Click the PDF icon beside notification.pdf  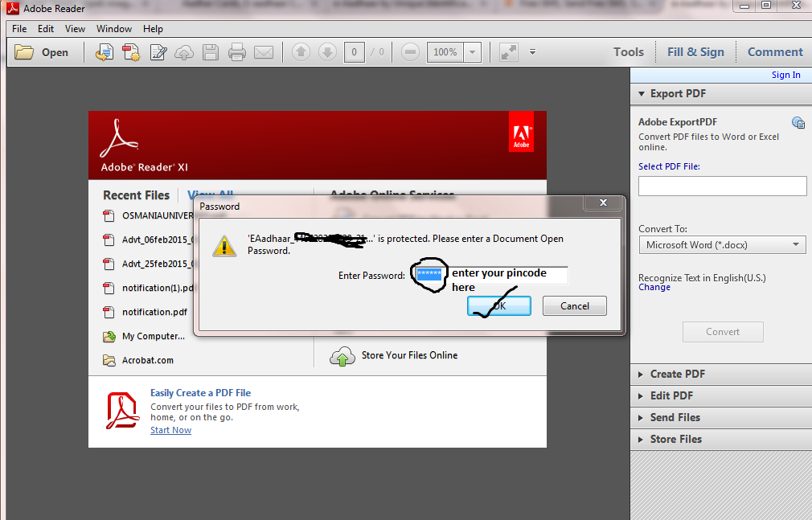click(x=109, y=313)
